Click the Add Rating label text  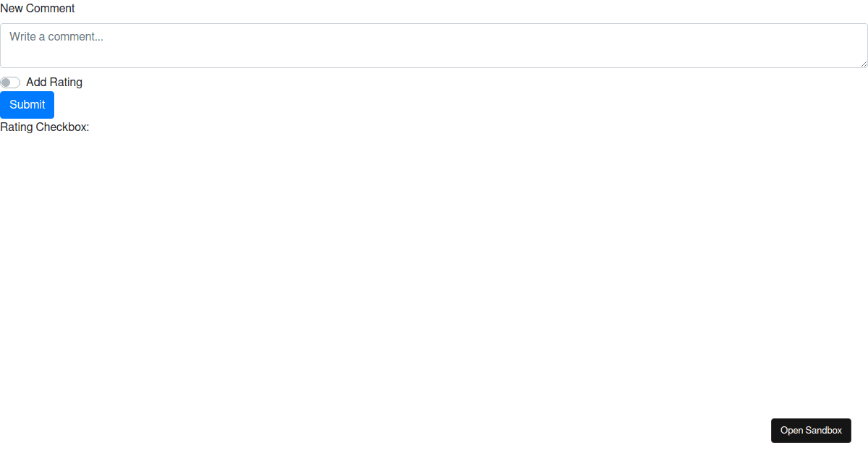click(54, 83)
